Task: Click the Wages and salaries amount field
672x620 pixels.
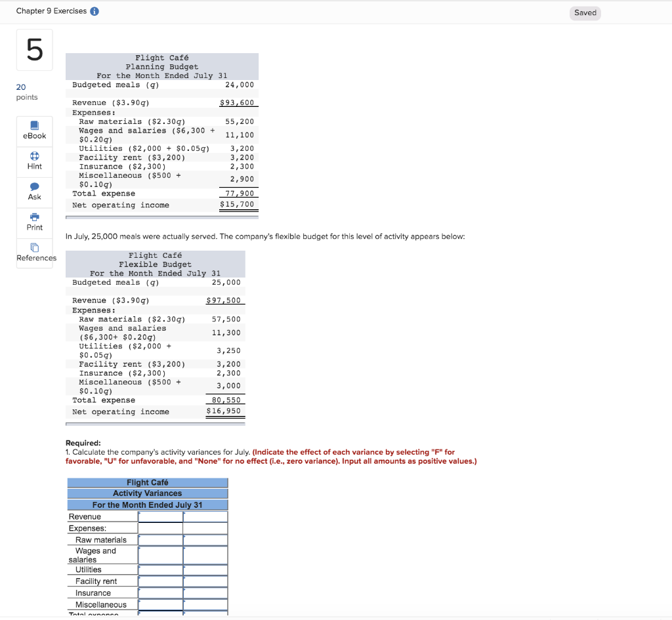Action: click(x=161, y=555)
